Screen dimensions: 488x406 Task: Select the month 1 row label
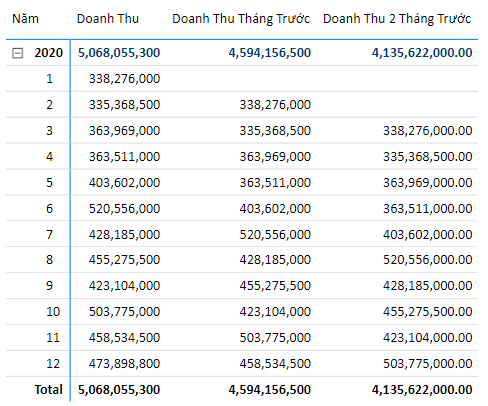pyautogui.click(x=49, y=79)
